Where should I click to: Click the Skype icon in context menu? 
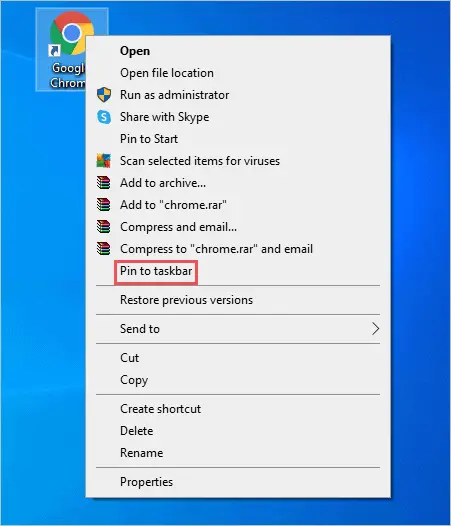pos(104,117)
